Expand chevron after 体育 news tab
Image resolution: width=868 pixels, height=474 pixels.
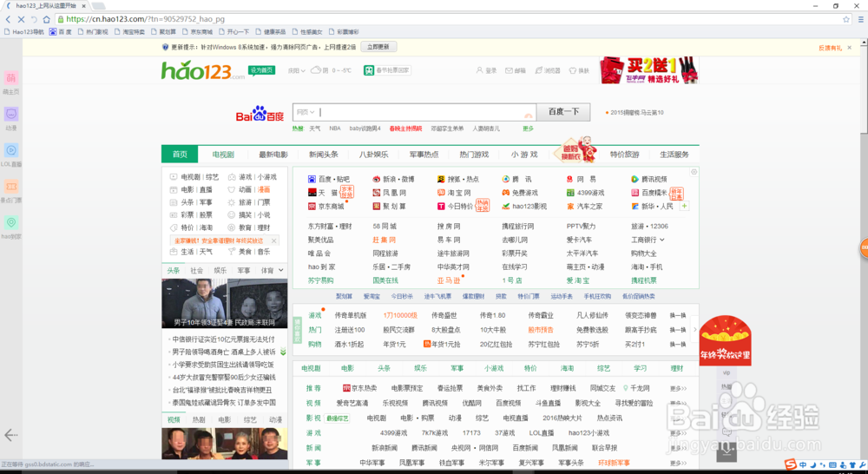(x=280, y=270)
